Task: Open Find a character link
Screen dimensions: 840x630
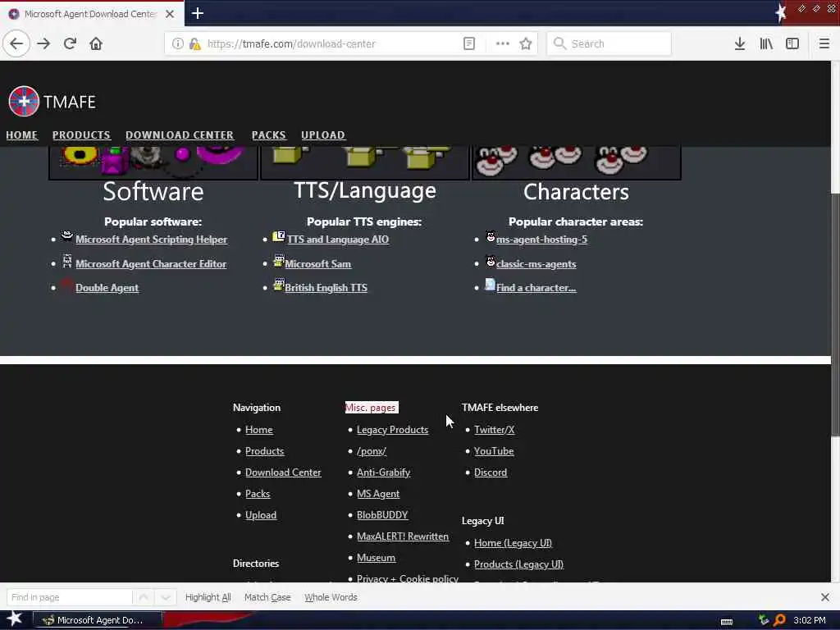Action: [536, 288]
